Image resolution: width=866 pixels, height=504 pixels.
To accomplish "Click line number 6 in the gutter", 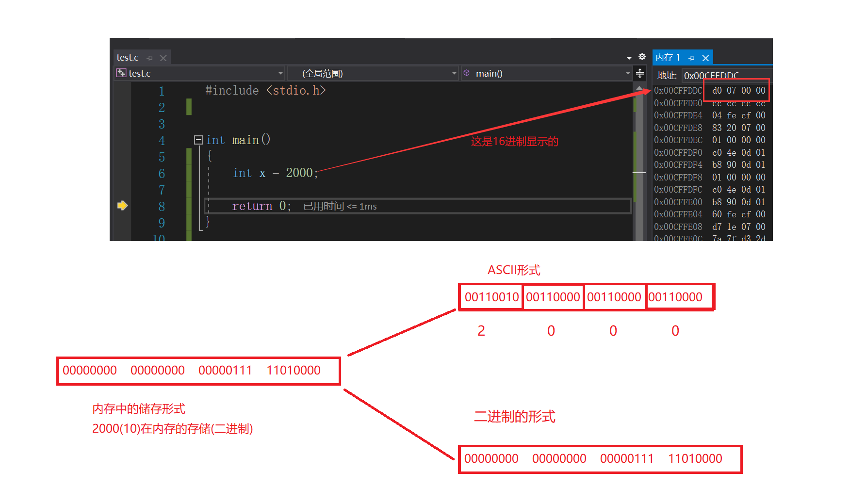I will click(162, 174).
